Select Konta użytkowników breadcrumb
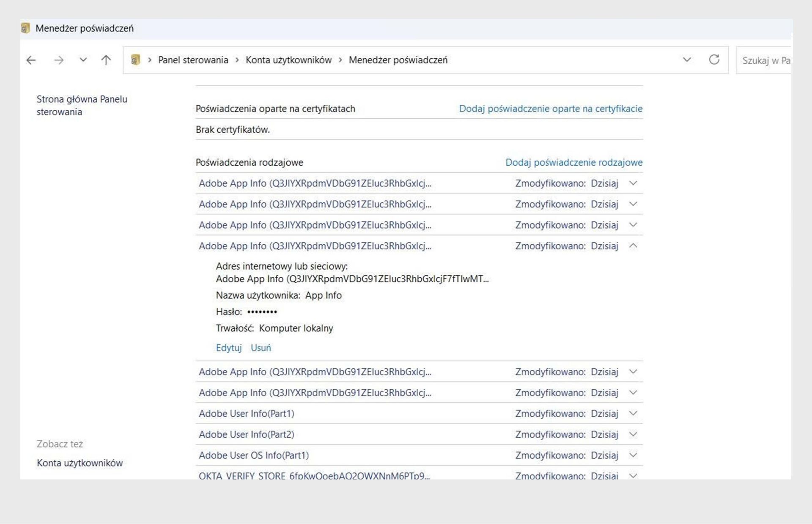812x524 pixels. (x=288, y=60)
